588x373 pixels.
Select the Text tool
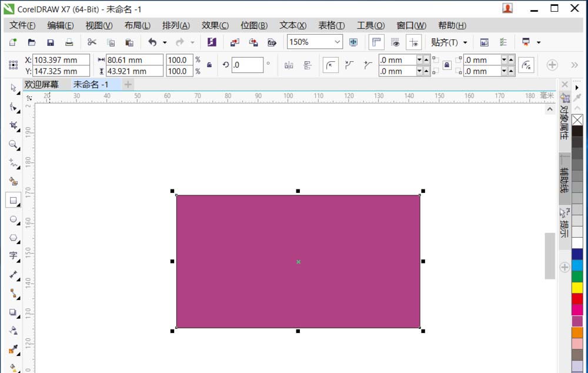click(13, 257)
